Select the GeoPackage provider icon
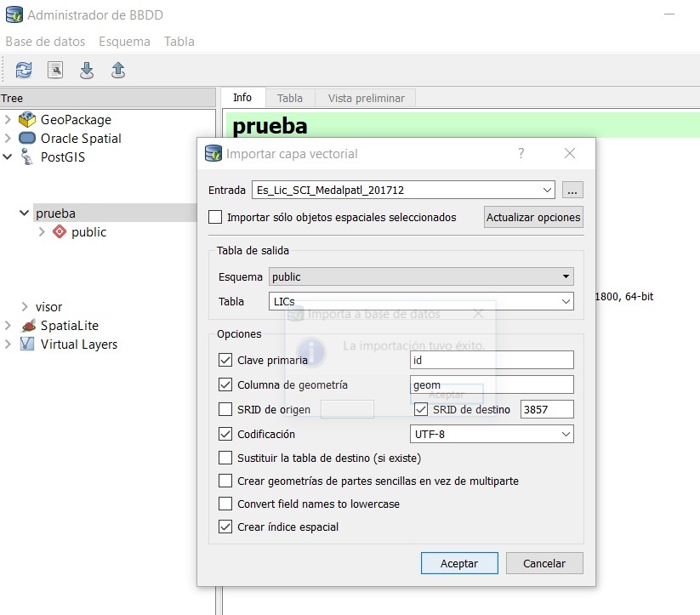 [27, 119]
